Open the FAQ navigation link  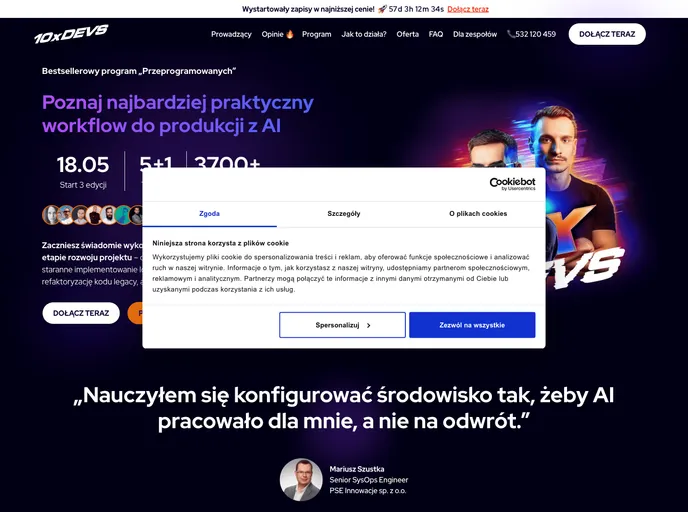tap(436, 34)
